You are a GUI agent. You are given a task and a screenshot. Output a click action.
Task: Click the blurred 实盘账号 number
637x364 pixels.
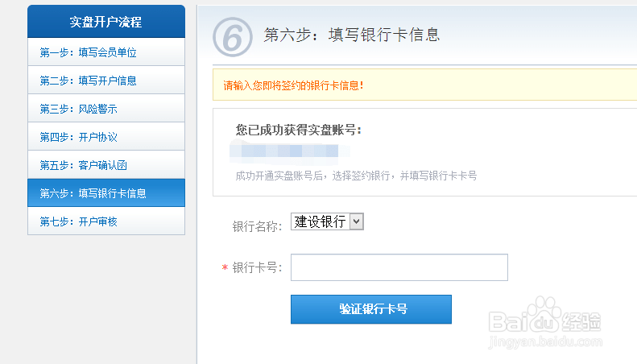(x=290, y=151)
